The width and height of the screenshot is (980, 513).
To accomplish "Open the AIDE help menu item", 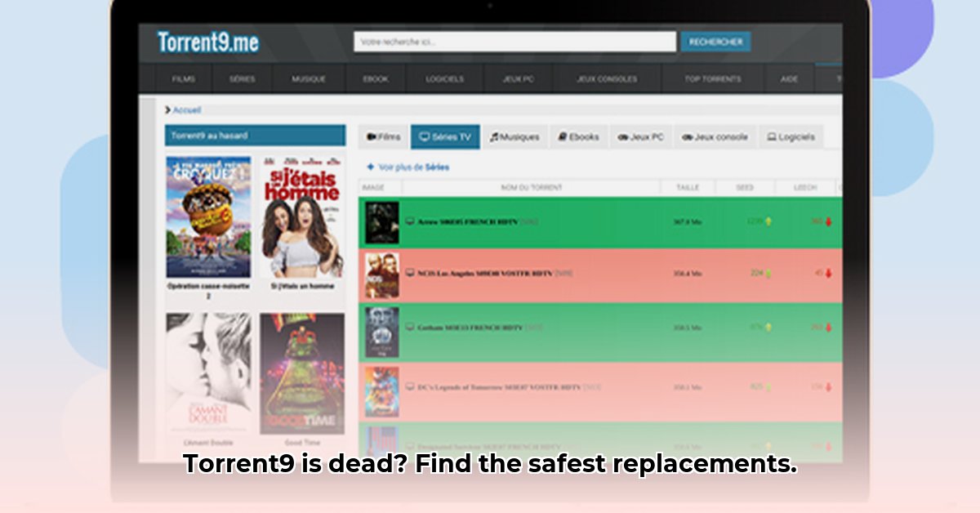I will (x=789, y=79).
